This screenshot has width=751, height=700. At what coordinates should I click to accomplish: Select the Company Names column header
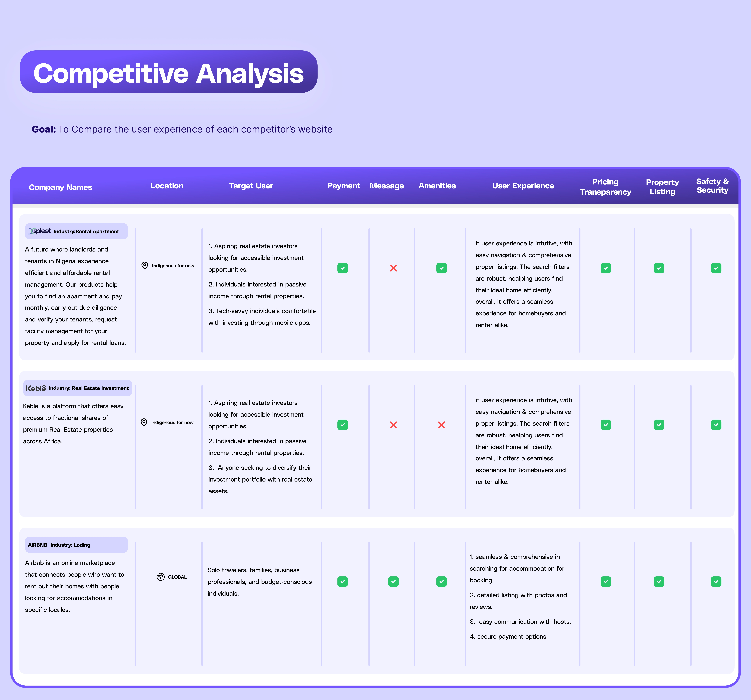click(60, 187)
